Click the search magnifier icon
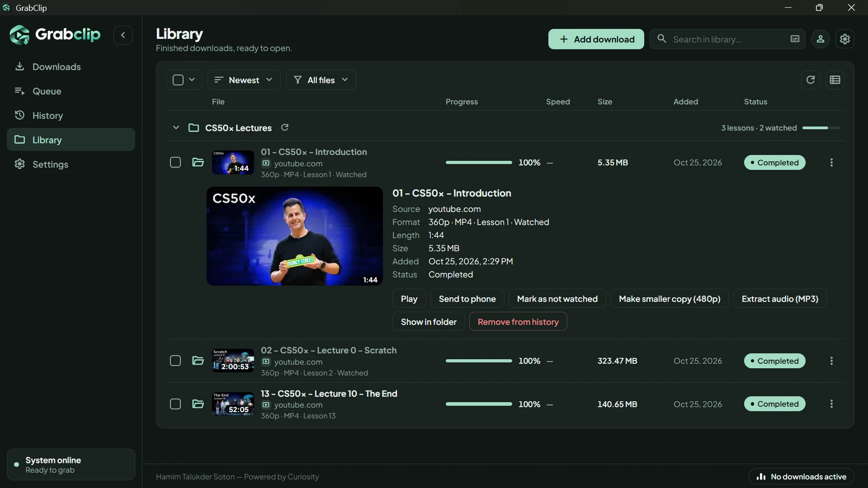 click(662, 39)
